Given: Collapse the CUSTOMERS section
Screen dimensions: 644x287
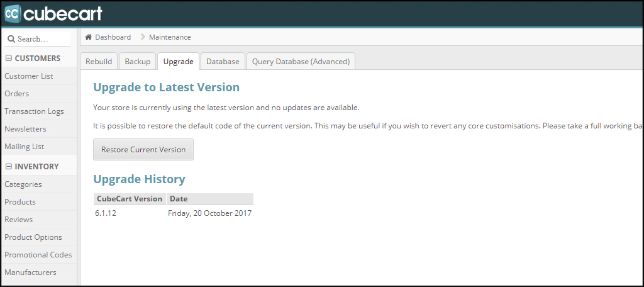Looking at the screenshot, I should 8,59.
